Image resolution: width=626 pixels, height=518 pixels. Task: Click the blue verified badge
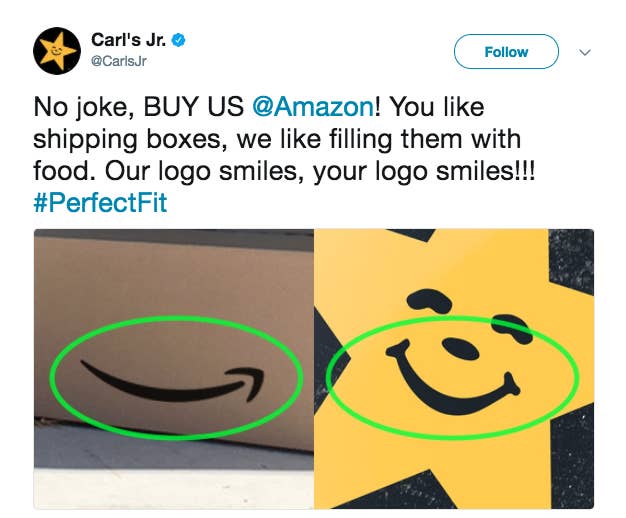[178, 40]
